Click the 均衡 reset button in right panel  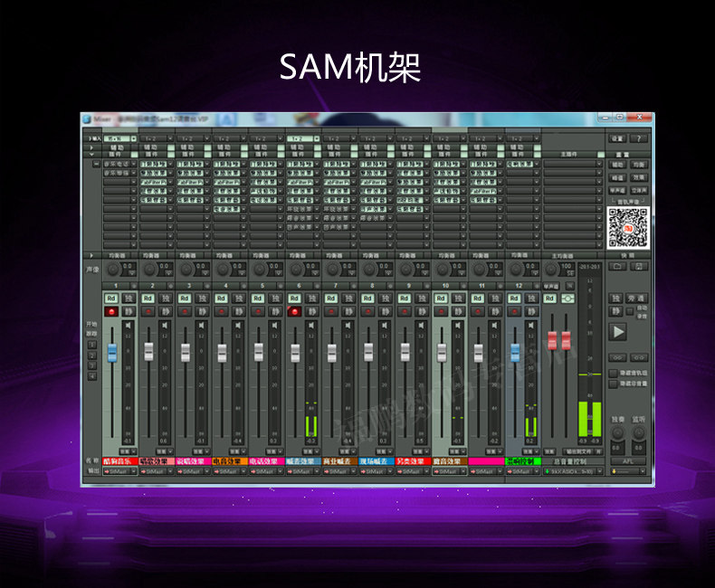tap(638, 165)
